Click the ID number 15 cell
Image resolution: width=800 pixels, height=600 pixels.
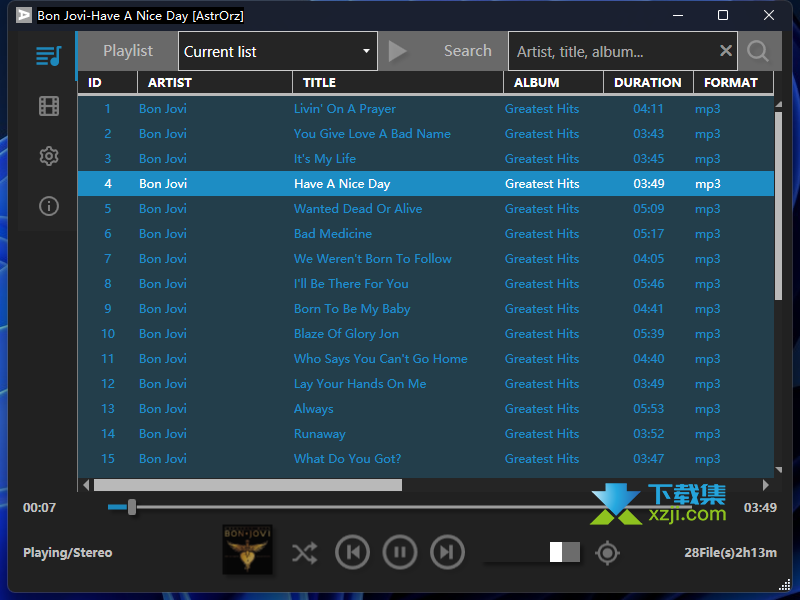[108, 459]
